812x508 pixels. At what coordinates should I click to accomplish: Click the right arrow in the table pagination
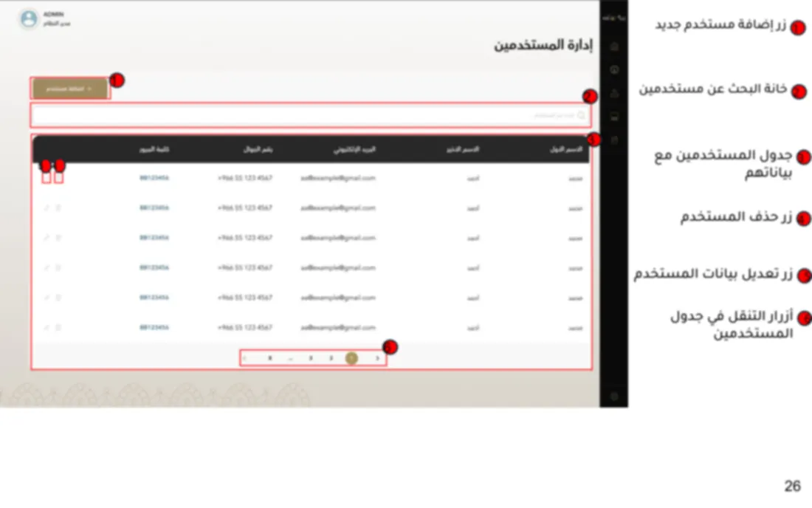[x=377, y=358]
